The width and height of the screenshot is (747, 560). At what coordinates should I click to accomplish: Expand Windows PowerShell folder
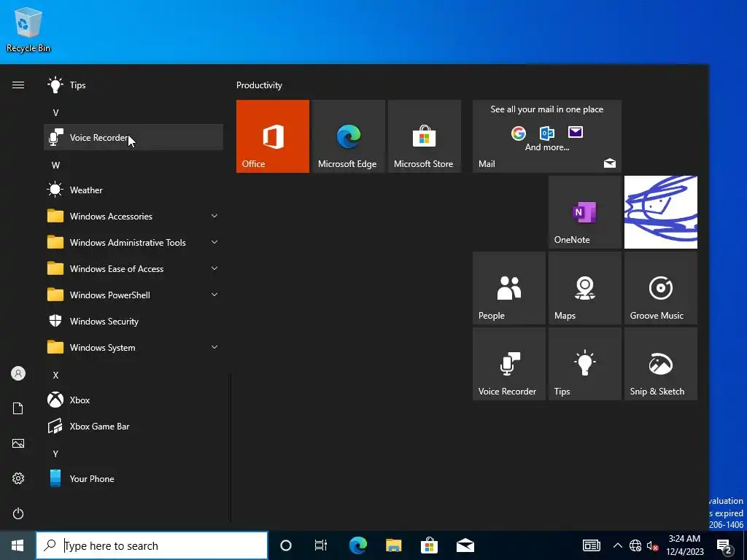coord(133,295)
